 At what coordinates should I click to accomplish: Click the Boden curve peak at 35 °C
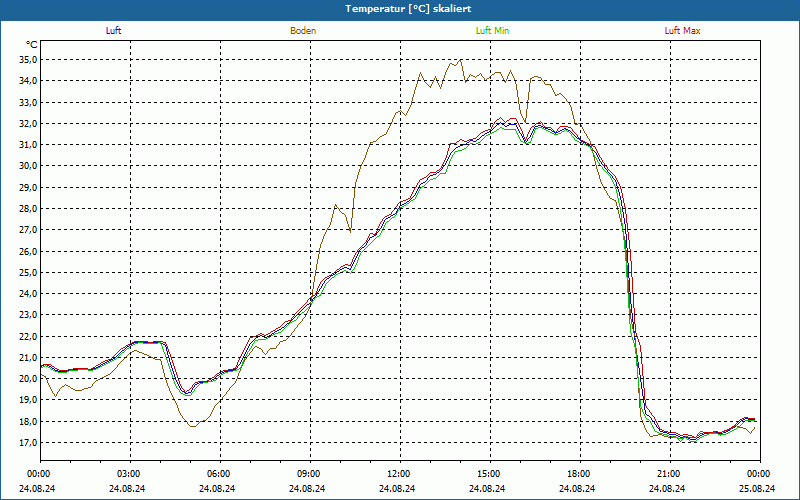tap(461, 60)
